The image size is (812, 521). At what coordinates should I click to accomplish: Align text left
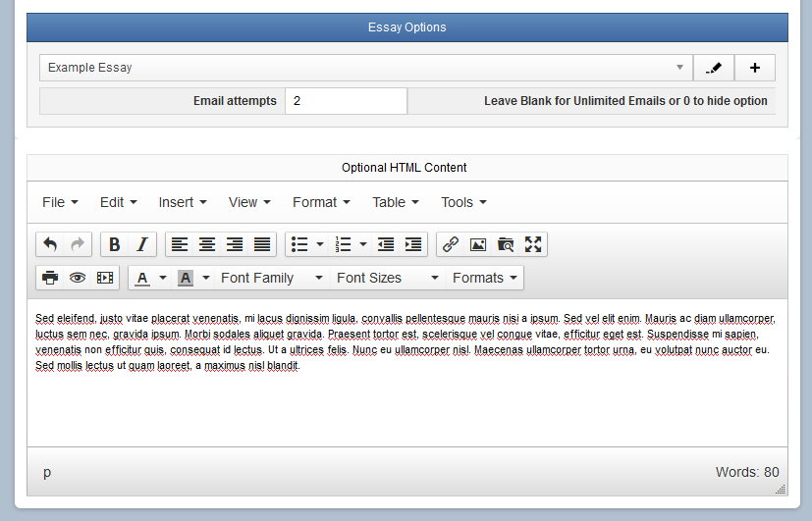(180, 244)
